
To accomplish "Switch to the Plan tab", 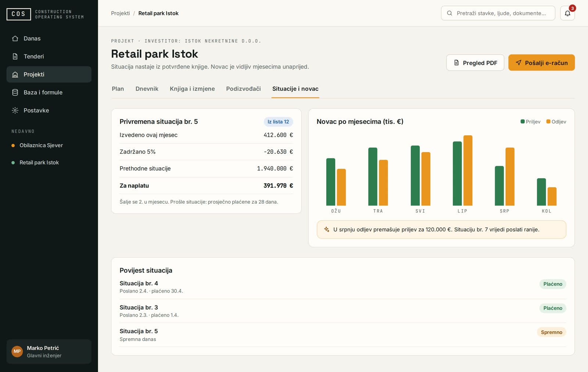I will [118, 89].
